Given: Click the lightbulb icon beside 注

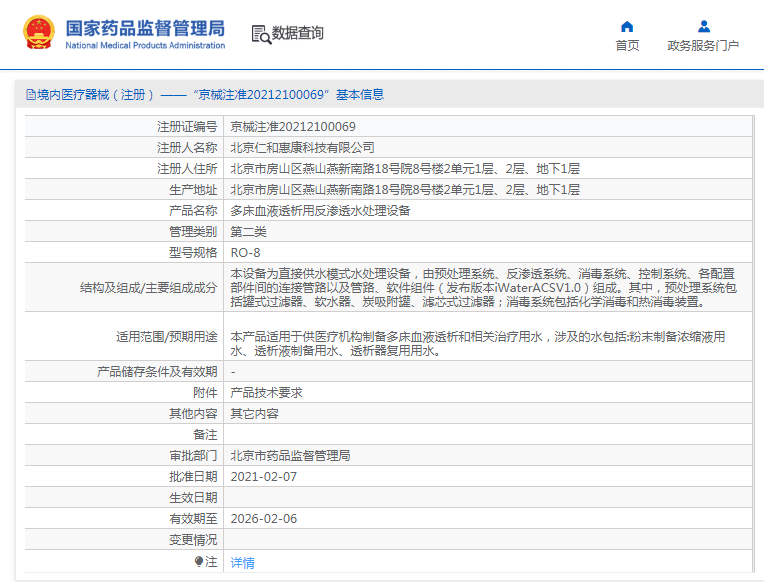Looking at the screenshot, I should coord(198,562).
